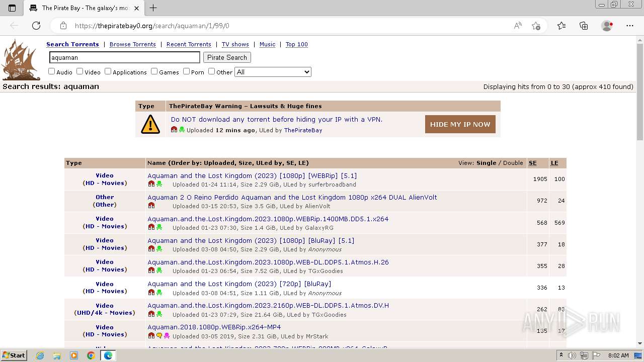Open the Search Torrents menu link

[72, 44]
